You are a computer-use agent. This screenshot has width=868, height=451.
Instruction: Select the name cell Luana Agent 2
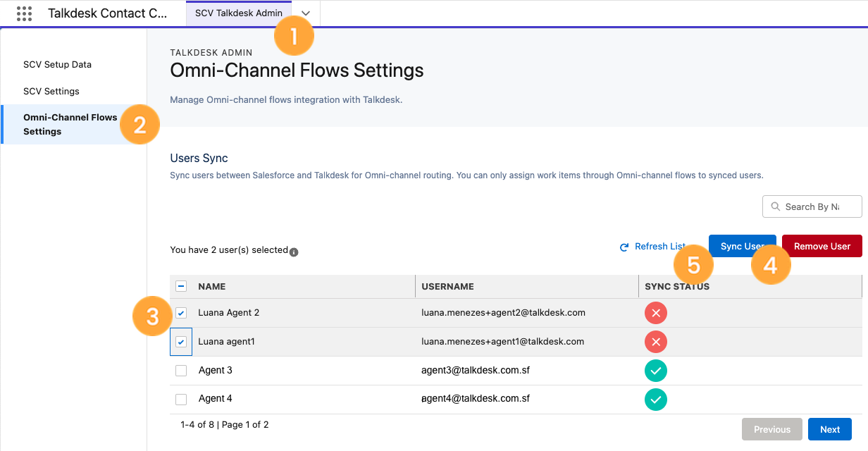229,313
